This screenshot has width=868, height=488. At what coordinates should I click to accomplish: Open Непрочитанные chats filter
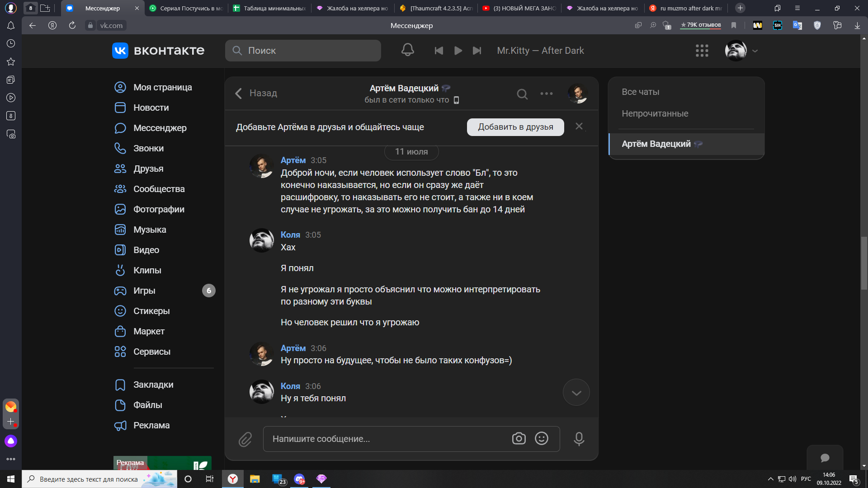click(x=655, y=113)
